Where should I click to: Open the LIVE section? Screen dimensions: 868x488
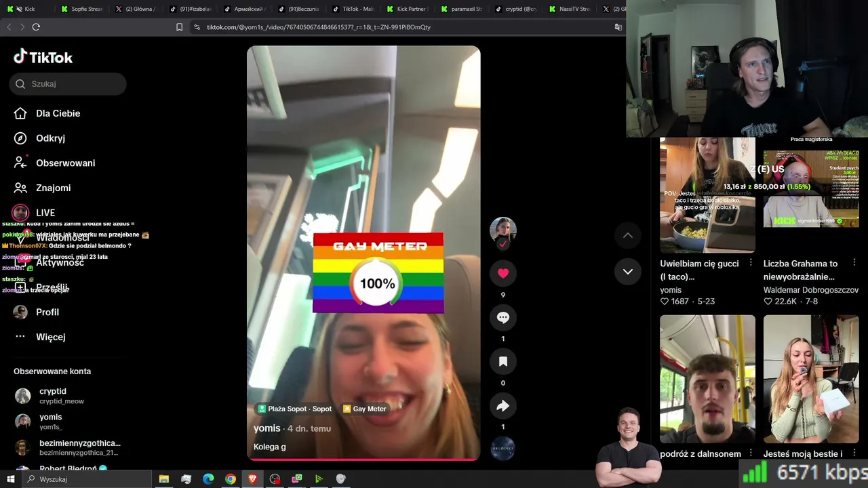click(34, 213)
